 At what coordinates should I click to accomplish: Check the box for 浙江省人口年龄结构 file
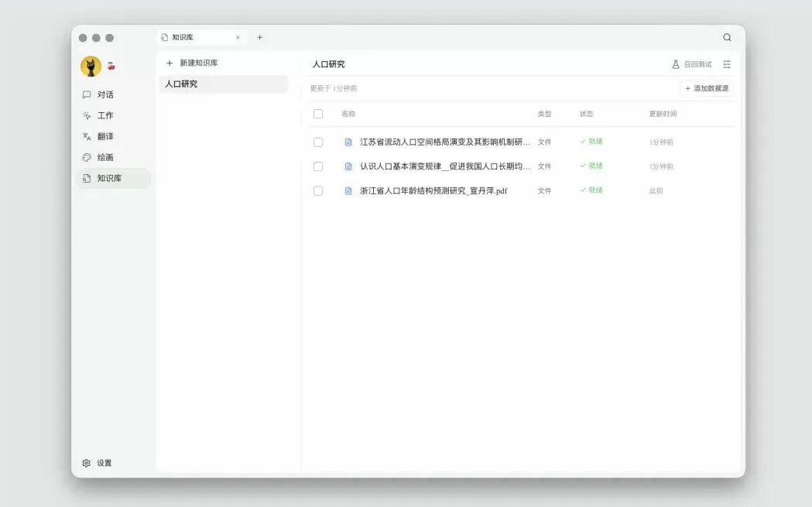318,190
